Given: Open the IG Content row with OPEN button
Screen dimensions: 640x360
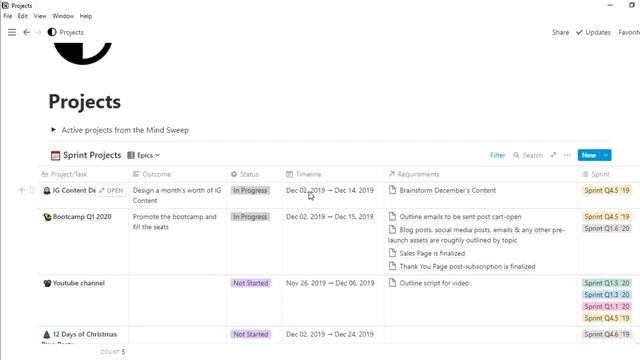Looking at the screenshot, I should [111, 190].
